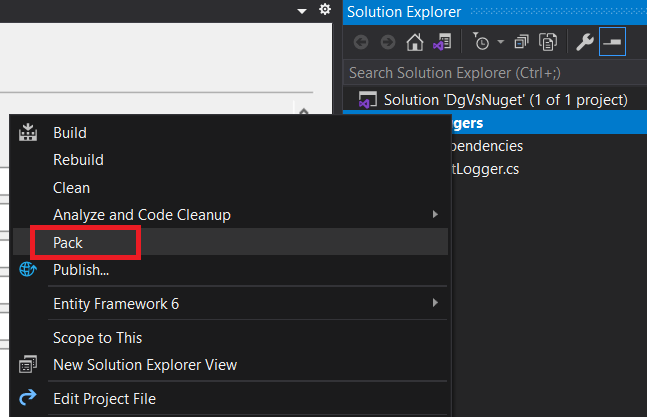The height and width of the screenshot is (417, 647).
Task: Click the Forward arrow in Solution Explorer
Action: 388,42
